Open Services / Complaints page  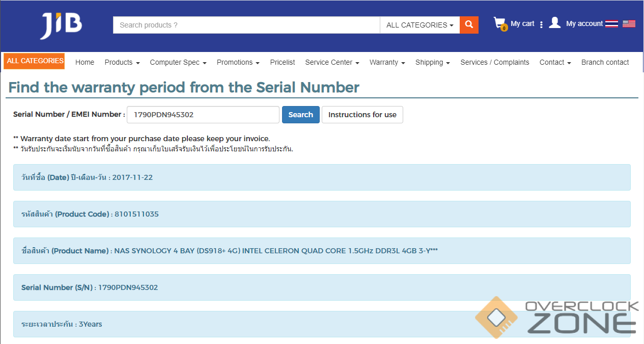(495, 62)
